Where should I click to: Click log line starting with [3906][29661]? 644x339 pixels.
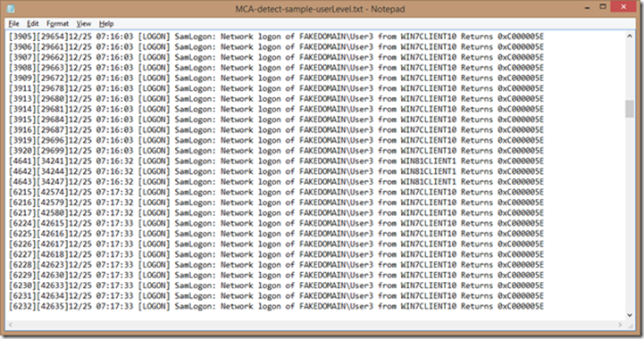[276, 46]
